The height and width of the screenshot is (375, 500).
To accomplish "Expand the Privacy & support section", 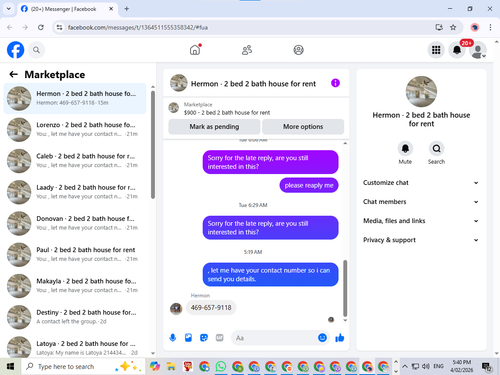I will [x=421, y=240].
